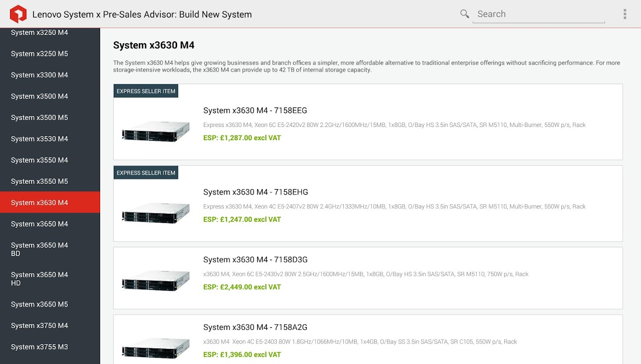Viewport: 641px width, 364px height.
Task: Focus the Search input field
Action: 539,14
